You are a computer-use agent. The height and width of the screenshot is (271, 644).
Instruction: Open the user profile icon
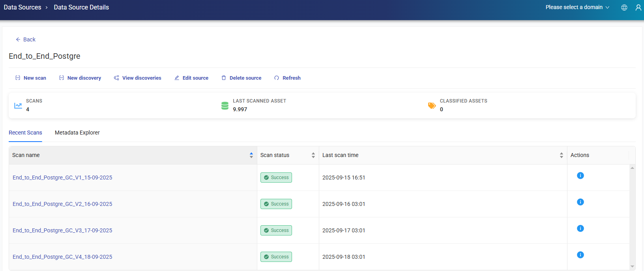638,7
